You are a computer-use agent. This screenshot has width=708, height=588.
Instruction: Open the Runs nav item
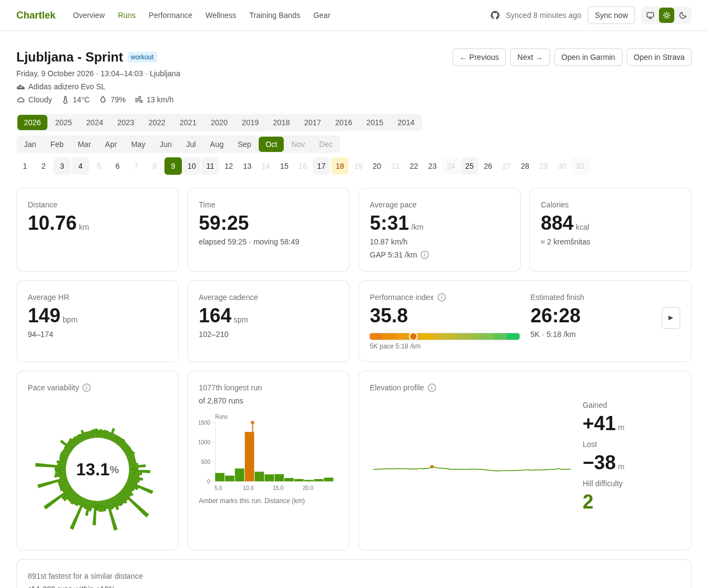tap(126, 15)
